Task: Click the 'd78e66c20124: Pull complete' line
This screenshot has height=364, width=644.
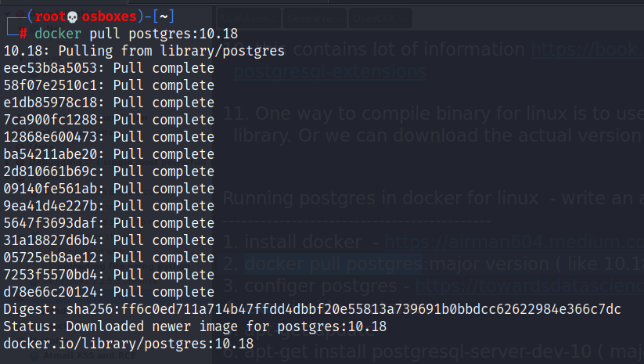Action: (109, 292)
